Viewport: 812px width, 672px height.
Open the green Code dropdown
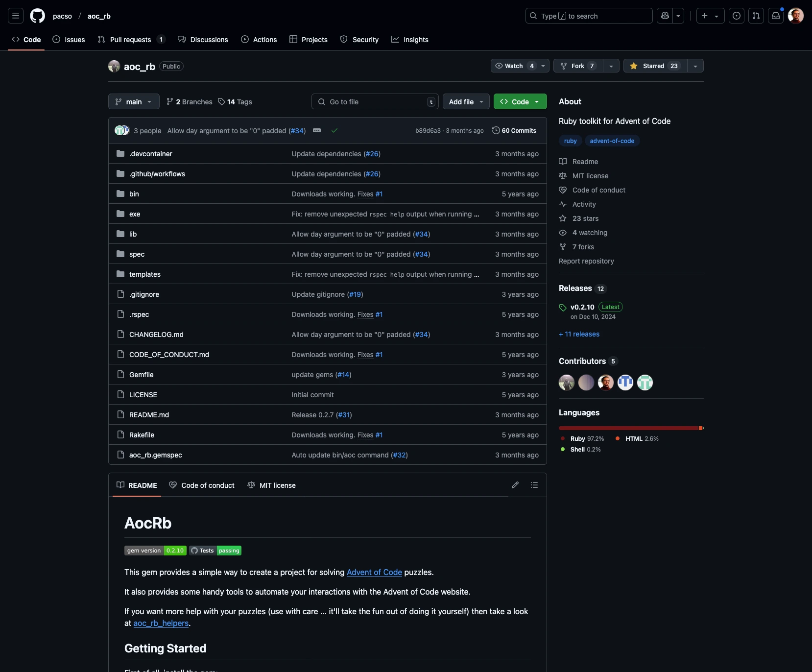click(x=520, y=102)
